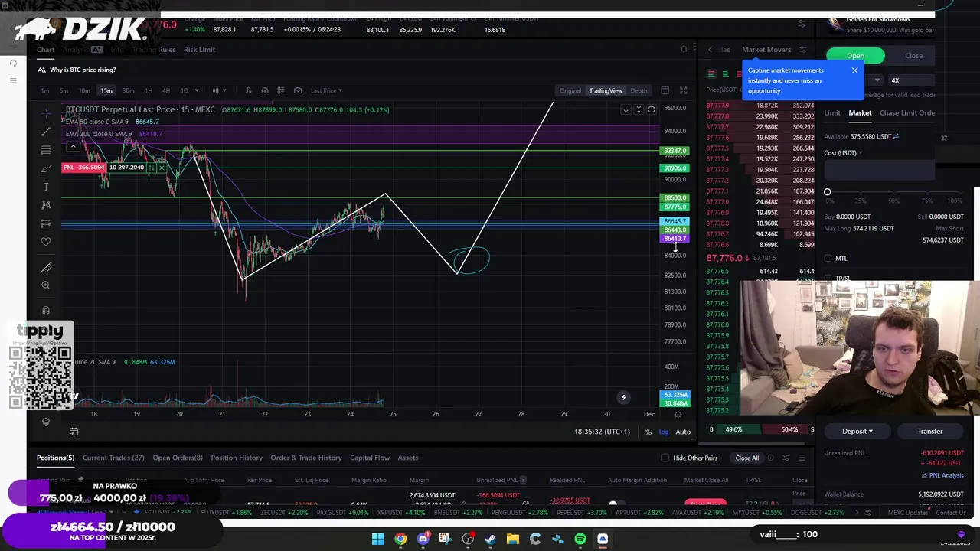Click the order quantity input field
The height and width of the screenshot is (551, 980).
(880, 170)
